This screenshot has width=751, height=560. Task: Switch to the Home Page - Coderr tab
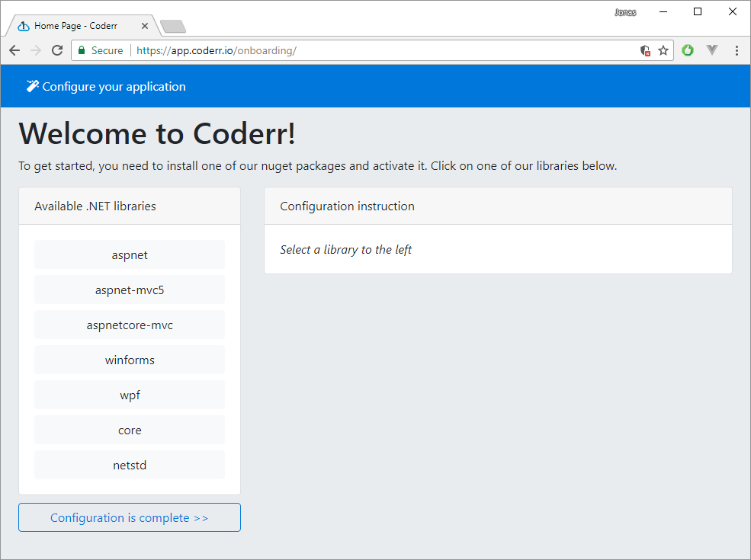click(x=76, y=26)
